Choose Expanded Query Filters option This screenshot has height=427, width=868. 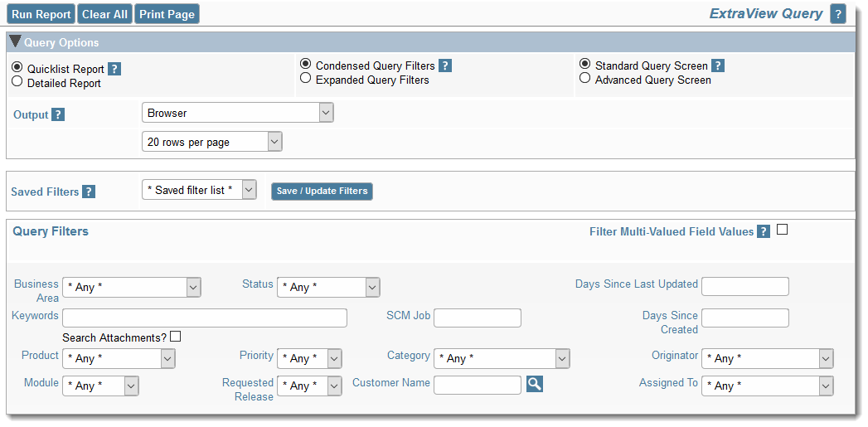(x=306, y=79)
